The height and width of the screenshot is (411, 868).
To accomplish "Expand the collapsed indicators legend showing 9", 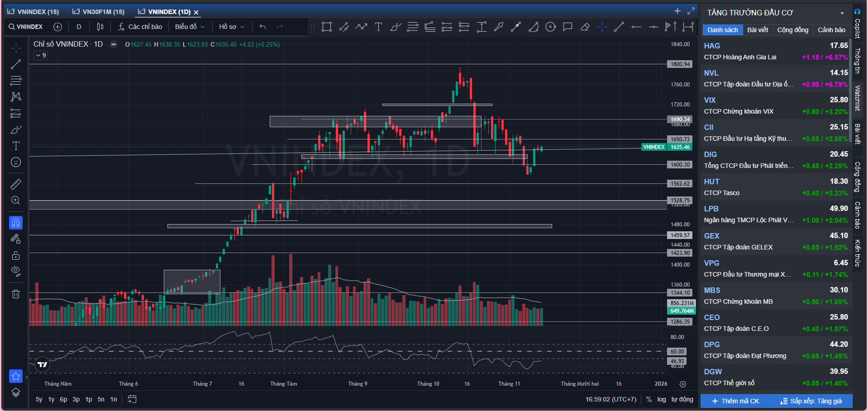I will (41, 55).
